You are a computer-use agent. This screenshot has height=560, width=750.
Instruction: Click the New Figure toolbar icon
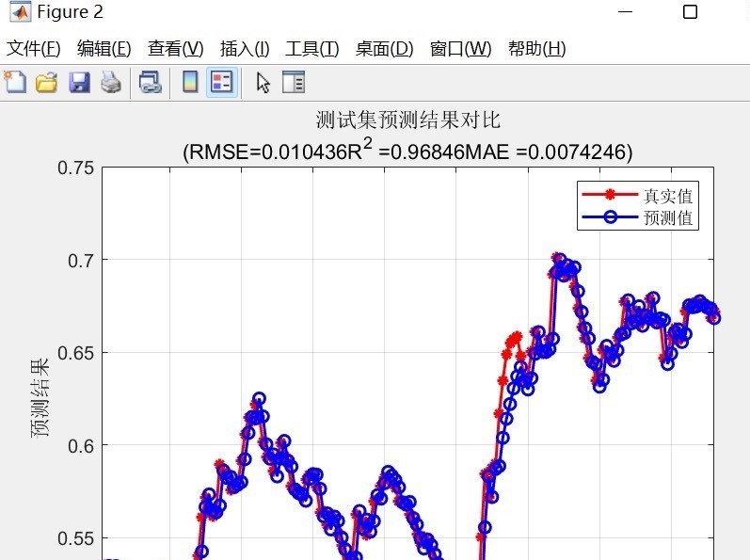(15, 82)
